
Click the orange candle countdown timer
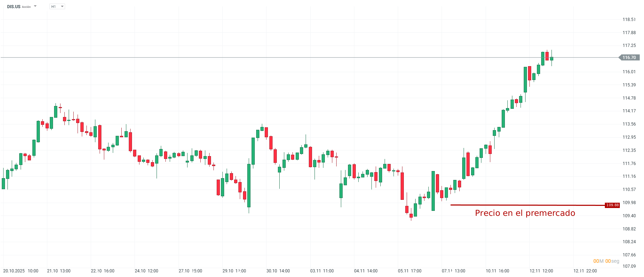pos(606,261)
